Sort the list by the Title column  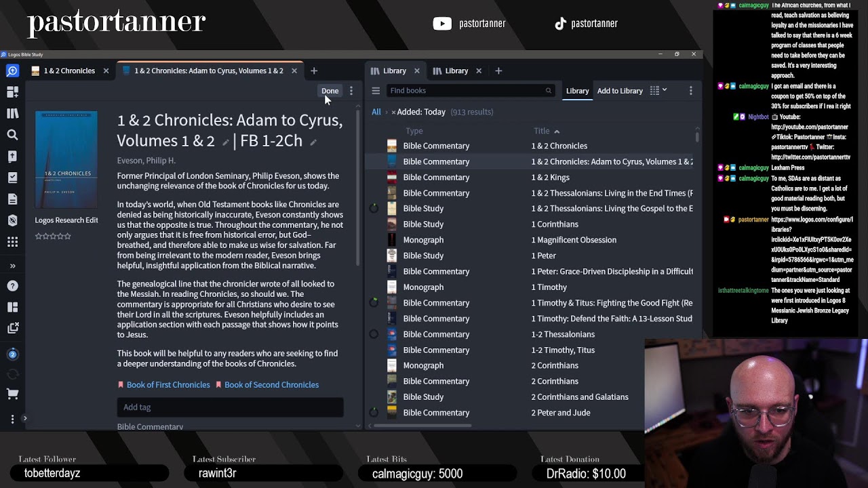tap(546, 131)
